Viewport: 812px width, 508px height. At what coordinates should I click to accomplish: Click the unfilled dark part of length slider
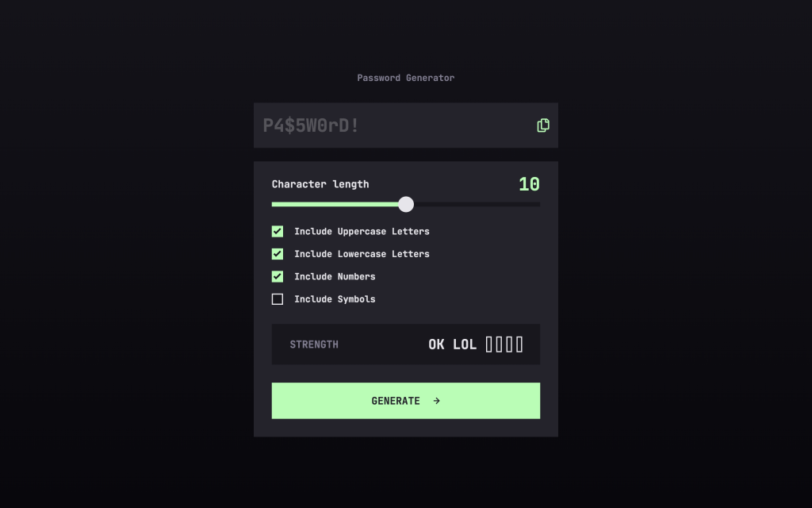coord(477,204)
